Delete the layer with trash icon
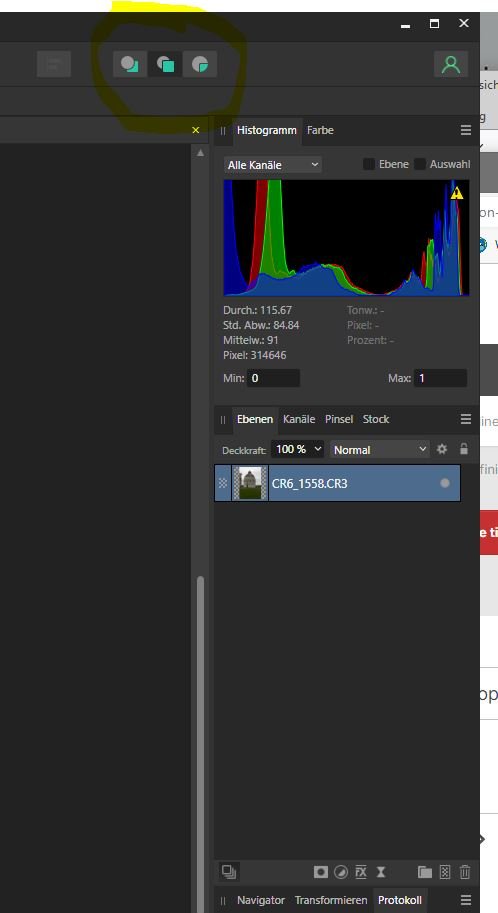The image size is (498, 913). (465, 872)
